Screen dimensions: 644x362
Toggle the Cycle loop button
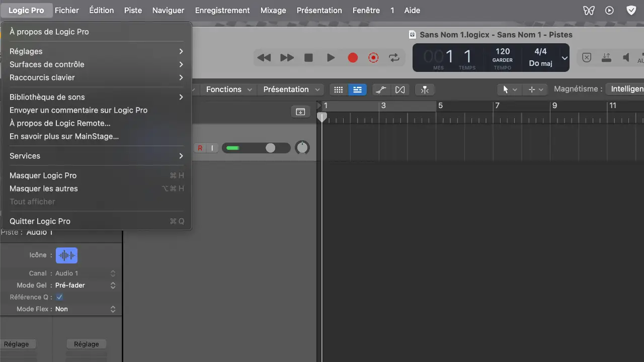[x=394, y=58]
